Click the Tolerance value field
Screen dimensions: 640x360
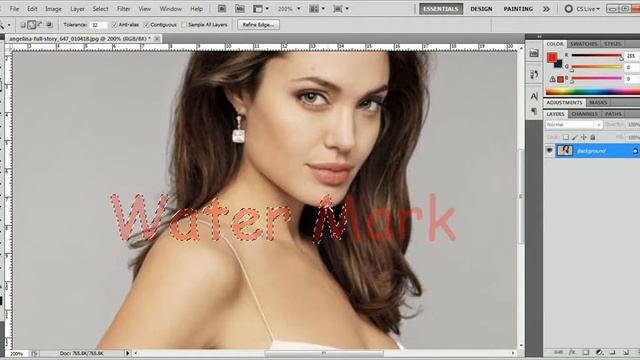point(98,25)
